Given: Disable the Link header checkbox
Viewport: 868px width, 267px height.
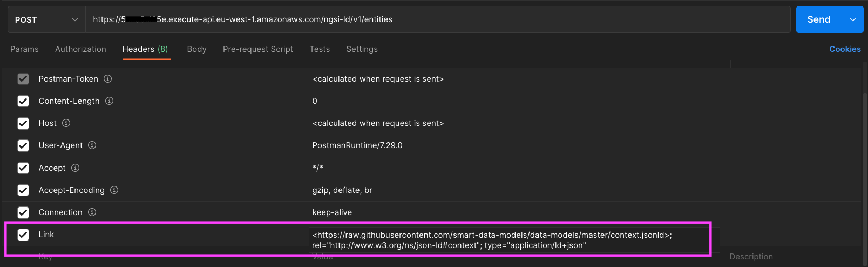Looking at the screenshot, I should (x=23, y=235).
